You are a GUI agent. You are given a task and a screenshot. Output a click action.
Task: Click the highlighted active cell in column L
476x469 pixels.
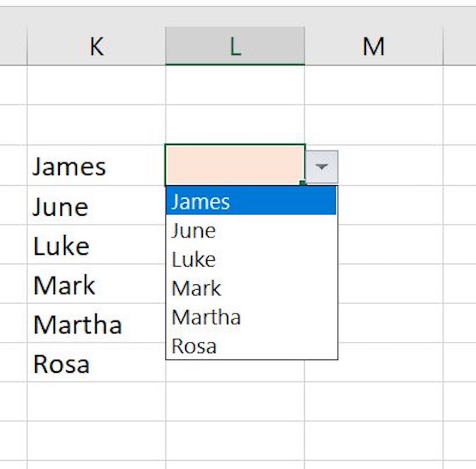click(x=234, y=165)
